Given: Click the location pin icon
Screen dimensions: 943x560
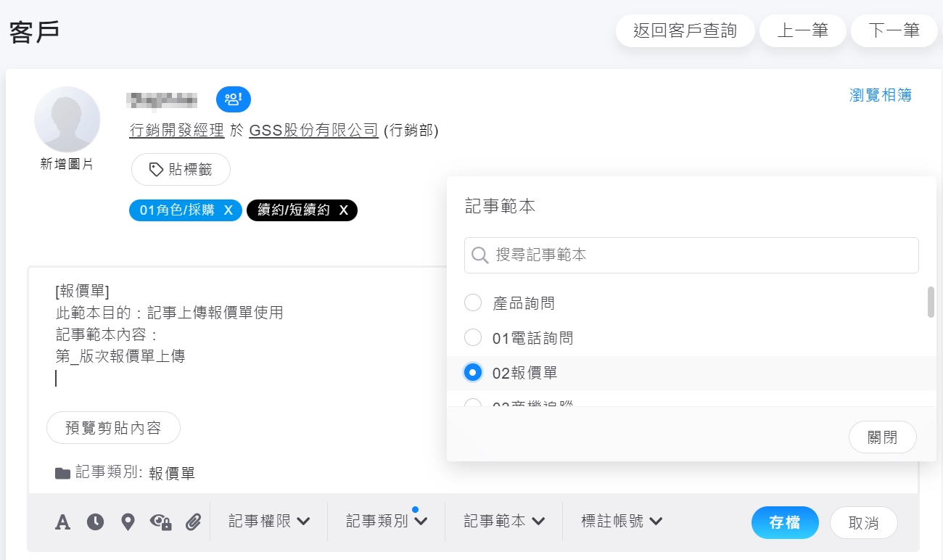Looking at the screenshot, I should click(128, 522).
